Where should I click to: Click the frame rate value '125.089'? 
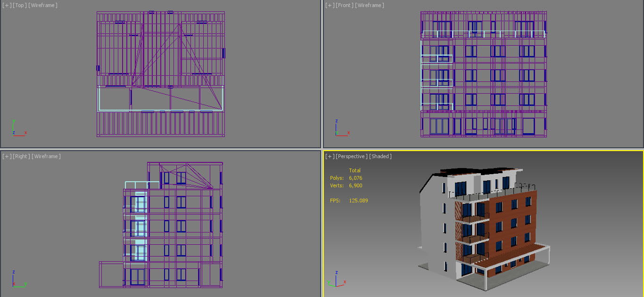[x=358, y=201]
